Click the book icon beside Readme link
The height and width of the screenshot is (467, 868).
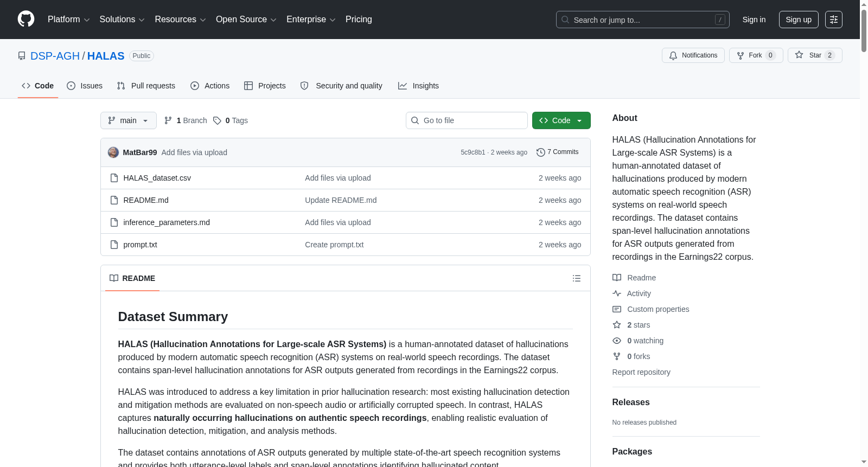[617, 278]
